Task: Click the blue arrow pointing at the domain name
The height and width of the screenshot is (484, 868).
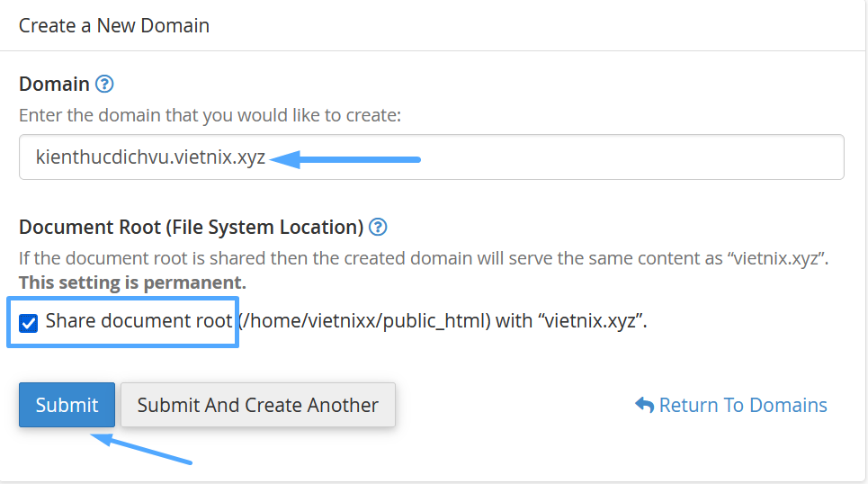Action: (x=346, y=160)
